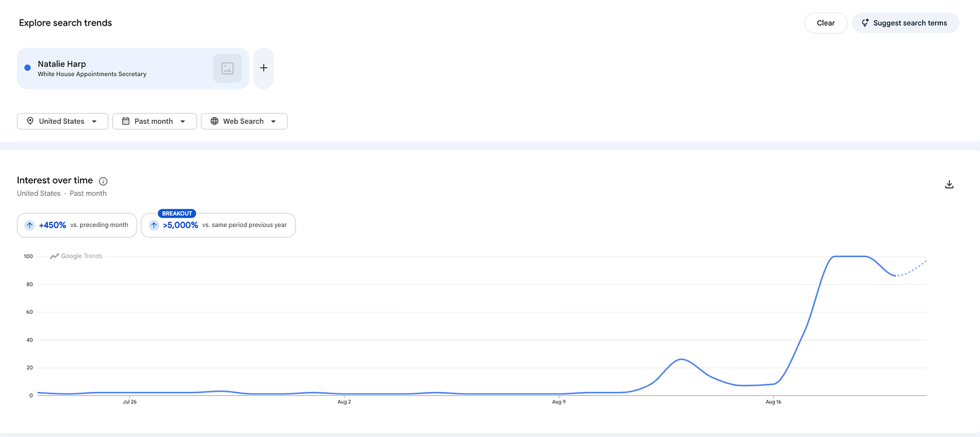Open the Interest over time info icon

pos(103,181)
